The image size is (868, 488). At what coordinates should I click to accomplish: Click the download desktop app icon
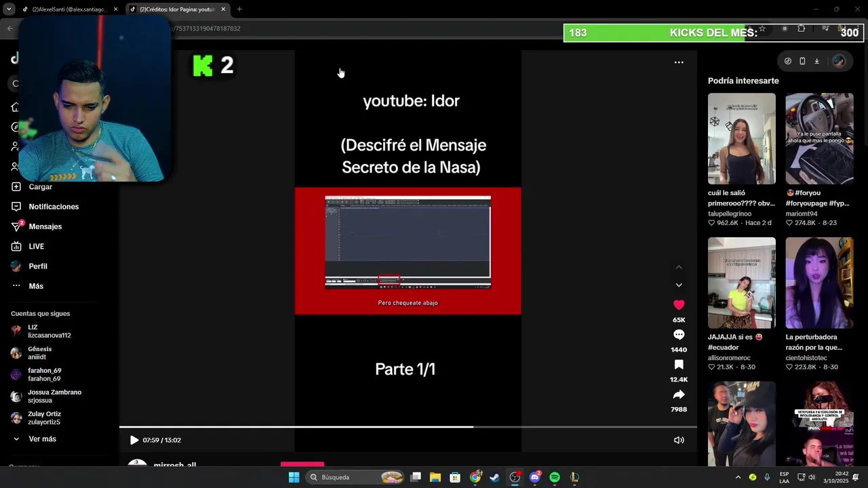click(x=817, y=61)
